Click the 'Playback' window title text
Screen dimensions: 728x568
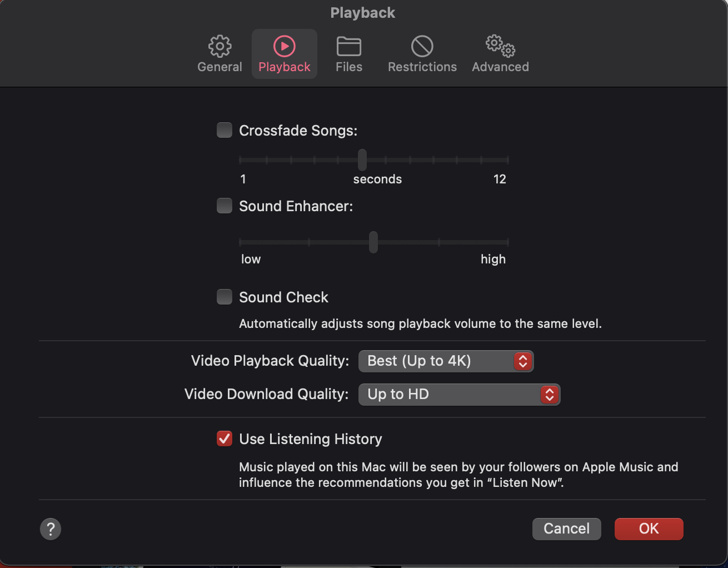tap(363, 13)
